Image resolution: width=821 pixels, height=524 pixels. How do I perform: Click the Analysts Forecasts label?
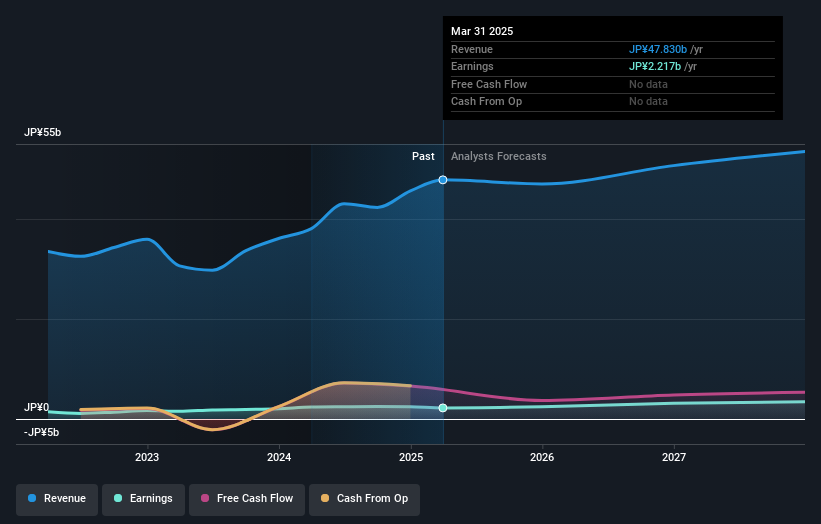click(498, 157)
